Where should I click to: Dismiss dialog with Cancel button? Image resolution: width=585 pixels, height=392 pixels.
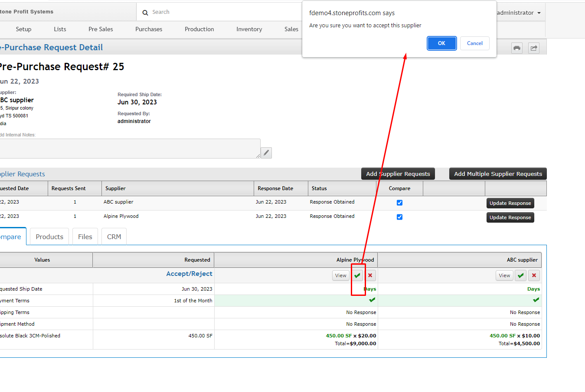(x=475, y=43)
